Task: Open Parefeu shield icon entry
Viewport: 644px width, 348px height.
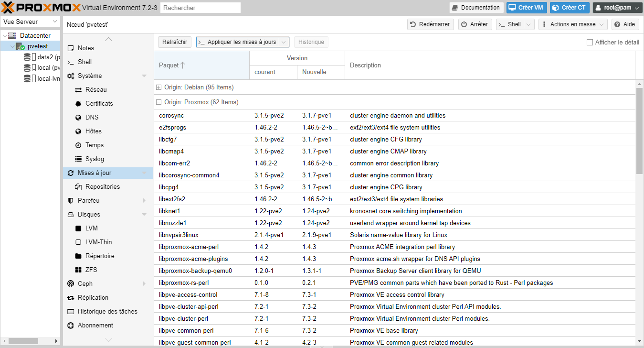Action: (71, 200)
